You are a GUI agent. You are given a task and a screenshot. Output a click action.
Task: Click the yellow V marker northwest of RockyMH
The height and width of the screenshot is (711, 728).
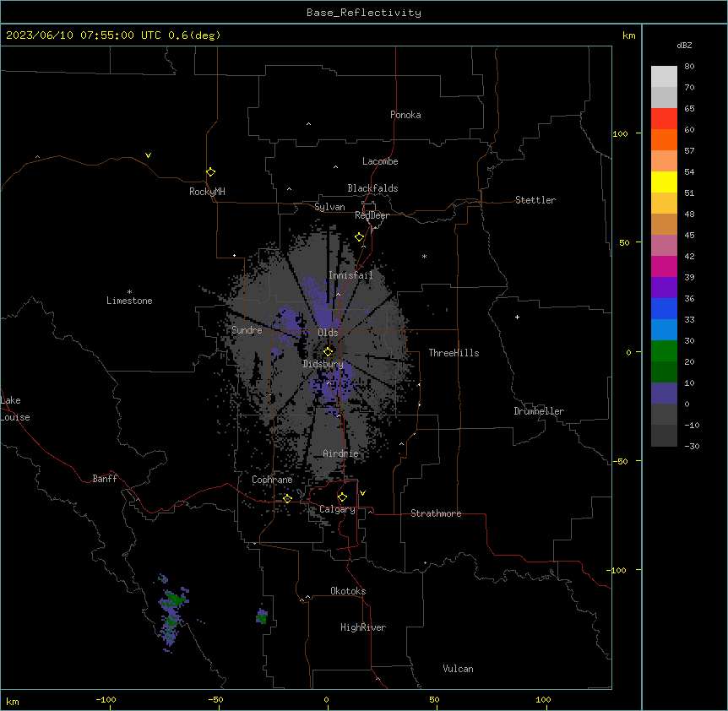pyautogui.click(x=148, y=155)
